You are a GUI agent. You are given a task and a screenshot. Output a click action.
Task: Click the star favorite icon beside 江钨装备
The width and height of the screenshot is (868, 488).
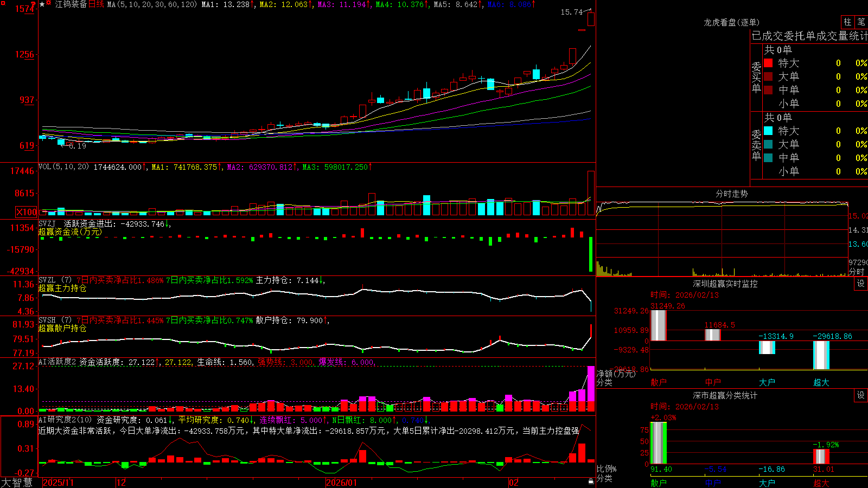[42, 4]
